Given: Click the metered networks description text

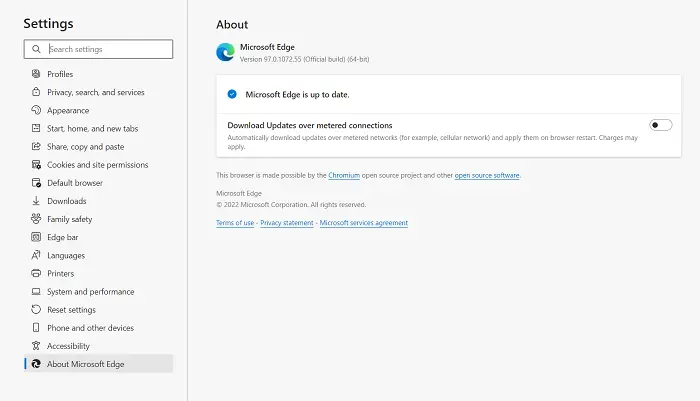Looking at the screenshot, I should click(x=433, y=142).
